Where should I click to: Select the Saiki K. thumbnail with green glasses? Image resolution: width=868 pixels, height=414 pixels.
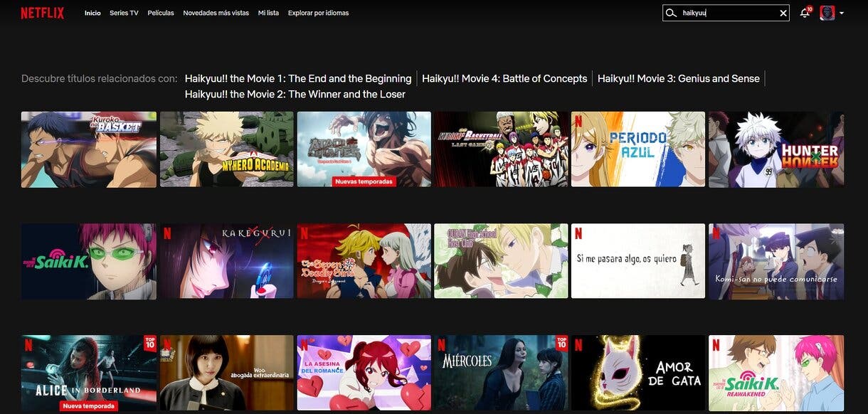click(x=89, y=261)
